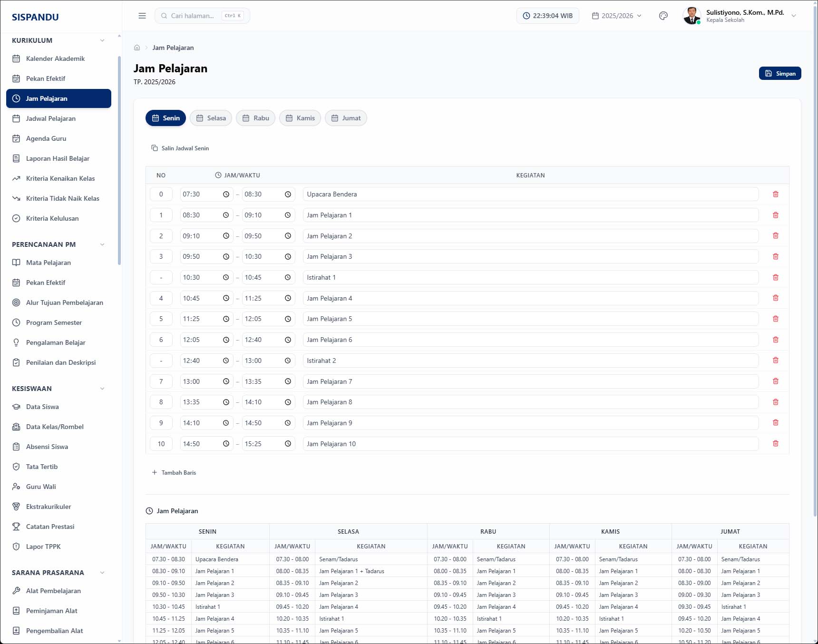This screenshot has height=644, width=818.
Task: Expand the user profile menu chevron
Action: pos(793,16)
